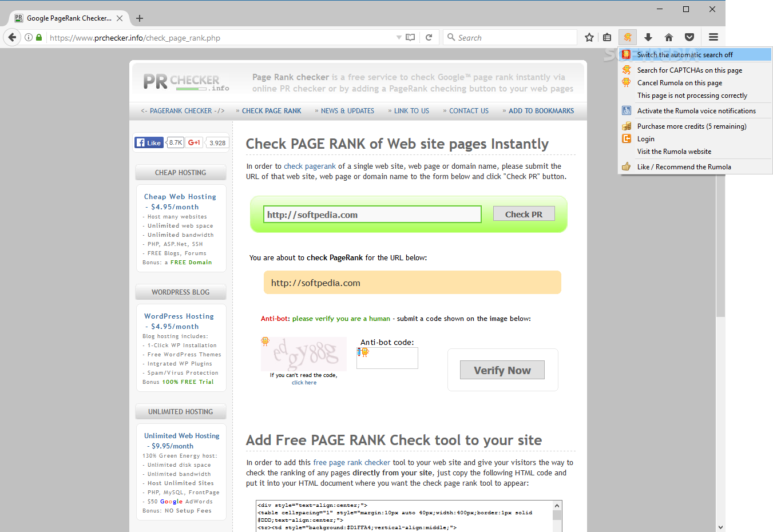Bookmark this page with star icon

click(589, 37)
